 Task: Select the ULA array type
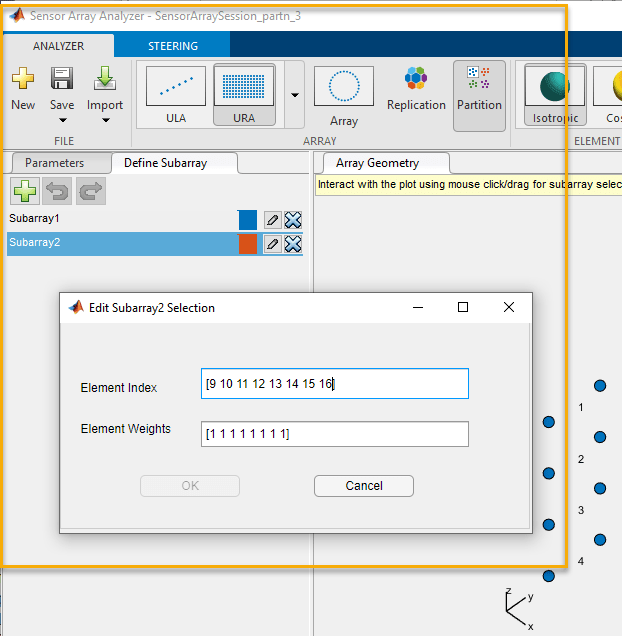click(x=176, y=96)
